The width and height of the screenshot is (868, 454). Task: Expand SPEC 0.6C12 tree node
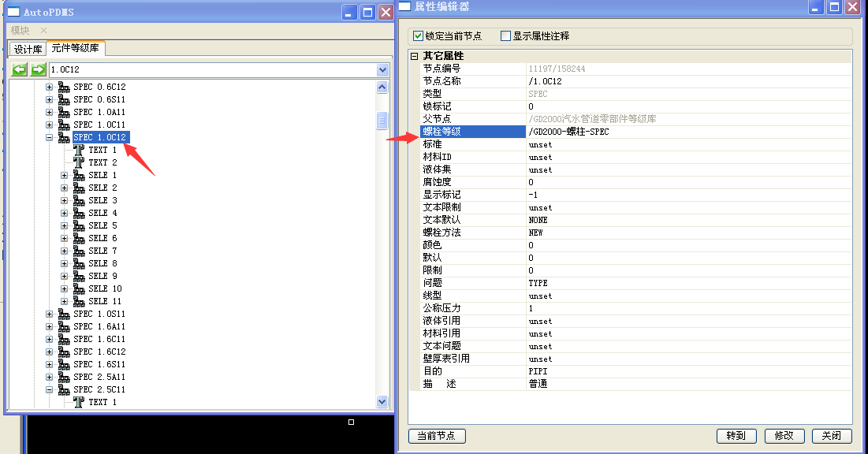49,87
